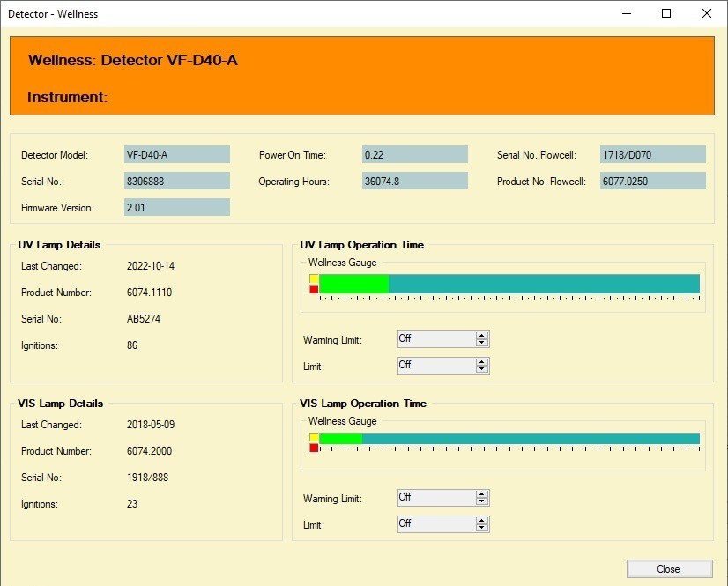Select the Serial No. Flowcell field

[652, 155]
